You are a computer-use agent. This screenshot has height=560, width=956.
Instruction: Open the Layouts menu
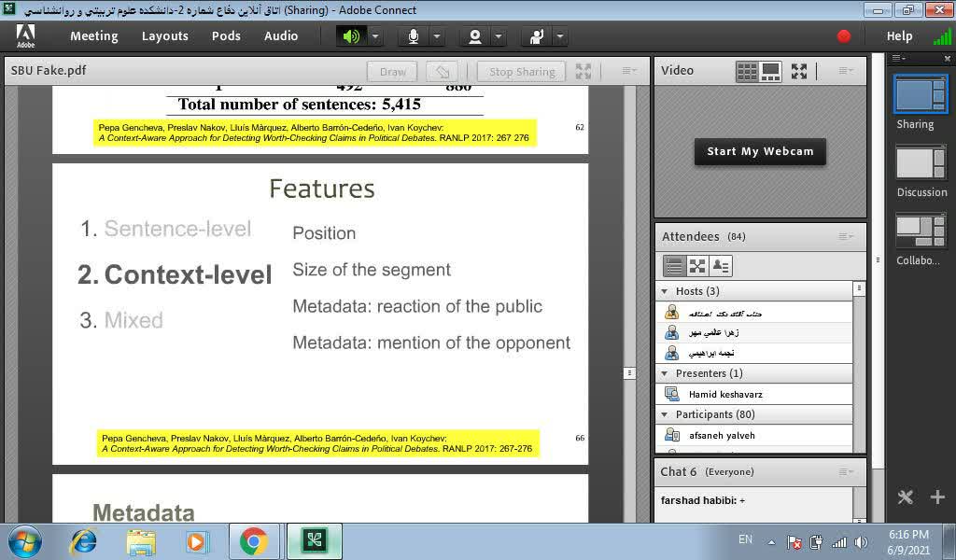(x=165, y=36)
